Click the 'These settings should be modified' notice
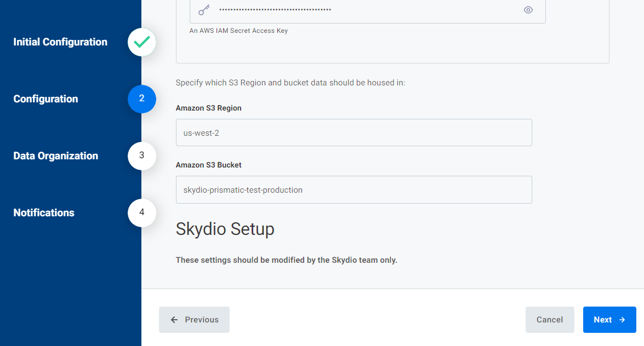Viewport: 644px width, 346px height. point(286,260)
